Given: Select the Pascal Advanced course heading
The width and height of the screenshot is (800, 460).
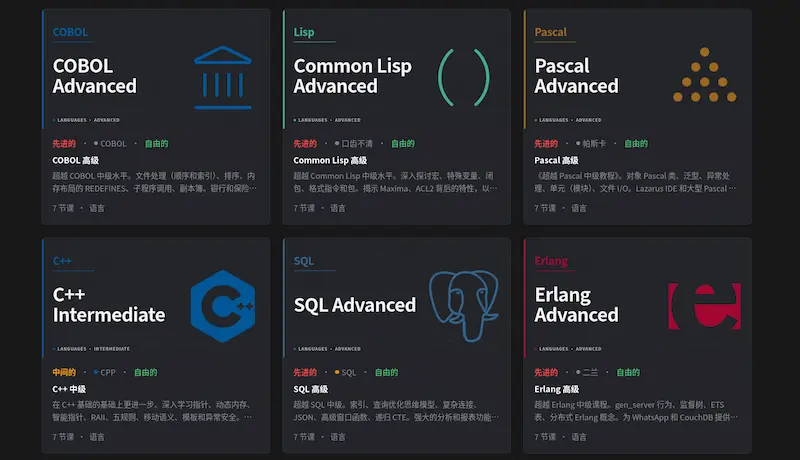Looking at the screenshot, I should (577, 76).
